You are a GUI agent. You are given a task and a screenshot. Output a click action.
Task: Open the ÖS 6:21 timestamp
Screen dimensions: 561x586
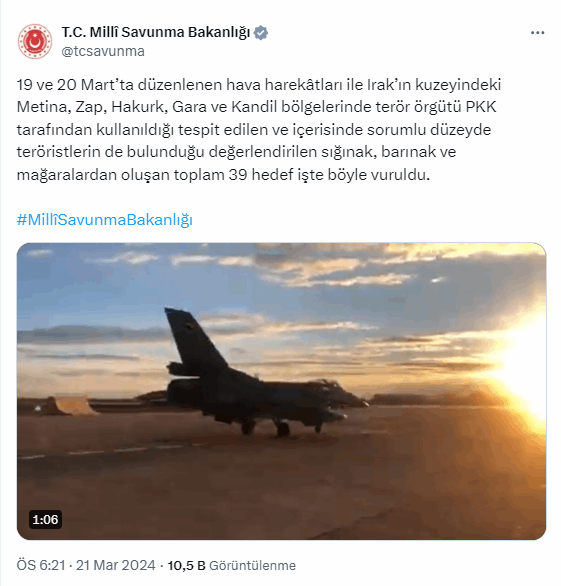click(x=41, y=565)
